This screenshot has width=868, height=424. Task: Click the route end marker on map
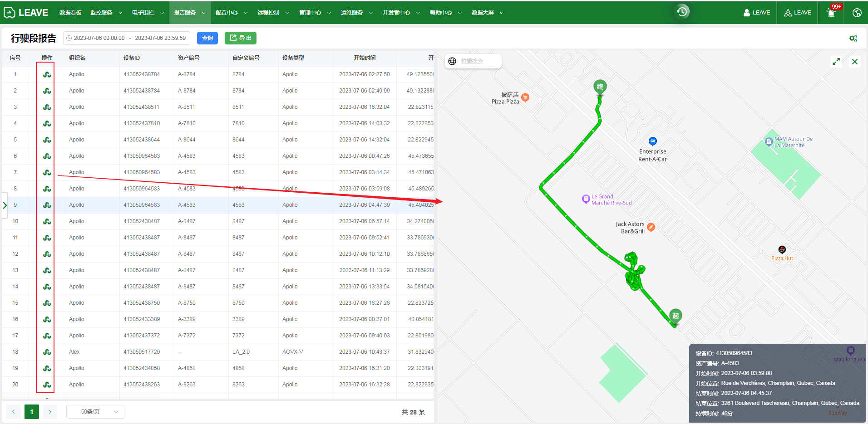pos(600,87)
